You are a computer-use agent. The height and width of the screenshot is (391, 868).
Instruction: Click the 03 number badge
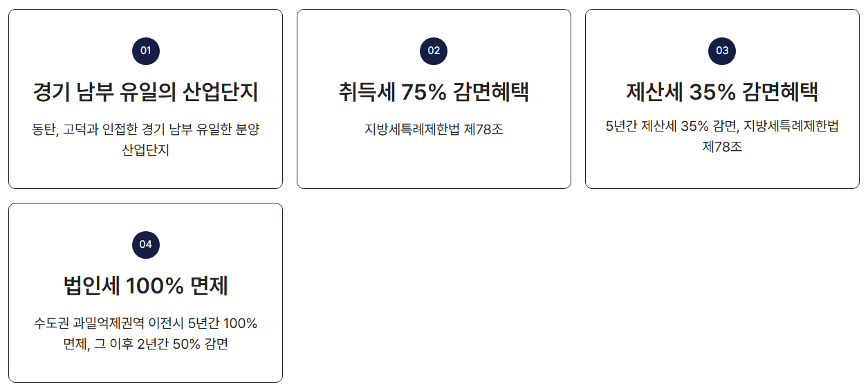tap(722, 51)
